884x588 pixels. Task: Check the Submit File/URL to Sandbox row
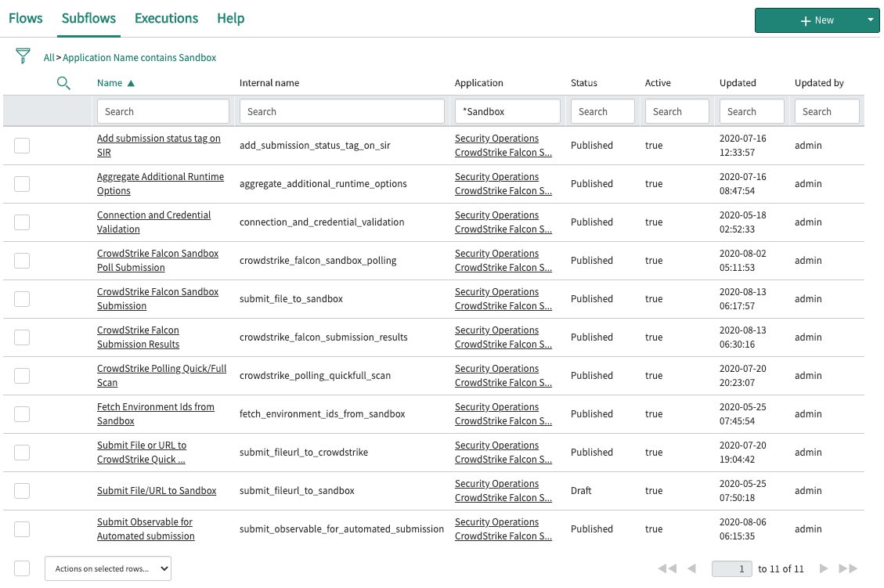pos(22,490)
